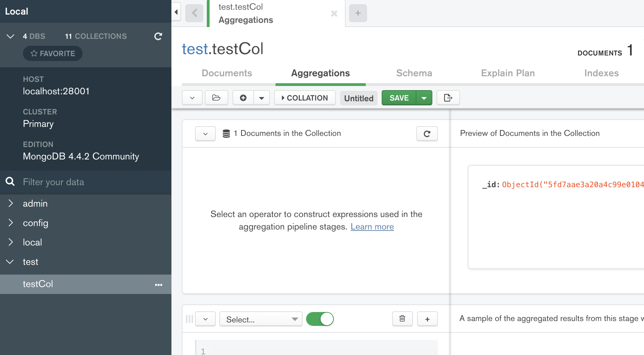
Task: Open the Schema tab
Action: click(414, 73)
